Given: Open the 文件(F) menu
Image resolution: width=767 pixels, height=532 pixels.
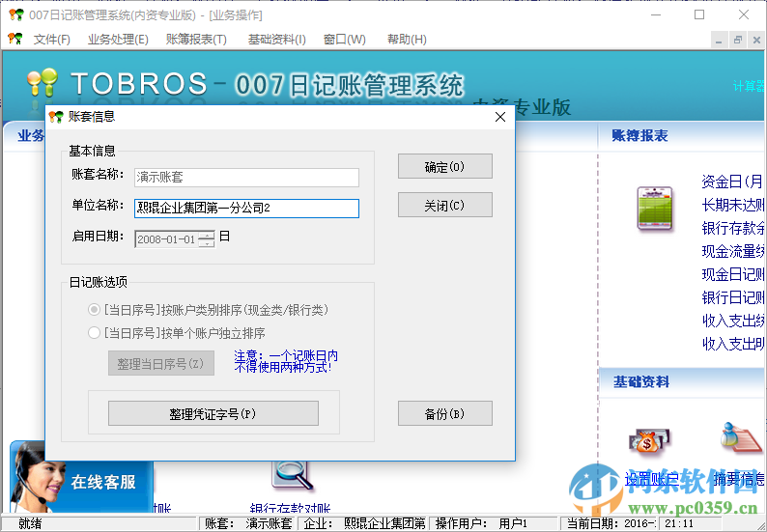Looking at the screenshot, I should pyautogui.click(x=51, y=40).
